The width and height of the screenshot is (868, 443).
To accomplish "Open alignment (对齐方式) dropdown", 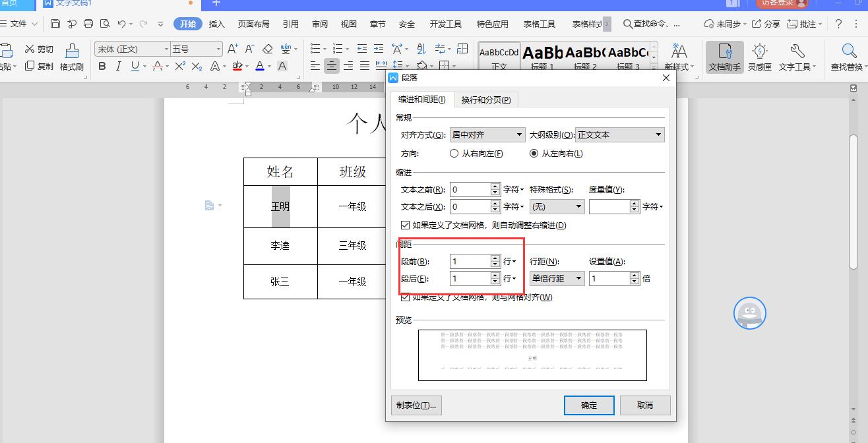I will point(487,134).
